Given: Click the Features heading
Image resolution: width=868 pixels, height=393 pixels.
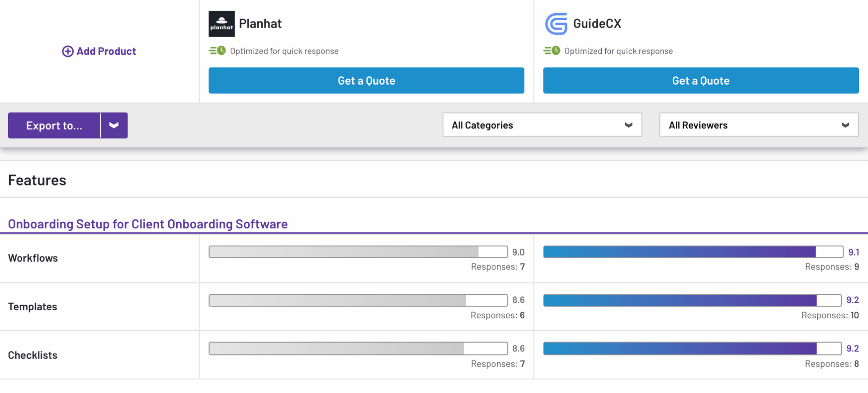Looking at the screenshot, I should click(x=37, y=180).
